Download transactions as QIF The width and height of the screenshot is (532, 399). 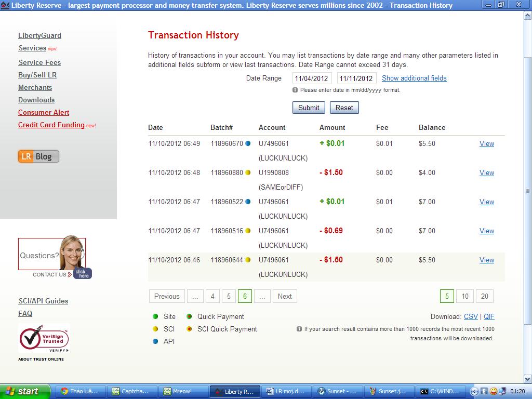click(489, 316)
